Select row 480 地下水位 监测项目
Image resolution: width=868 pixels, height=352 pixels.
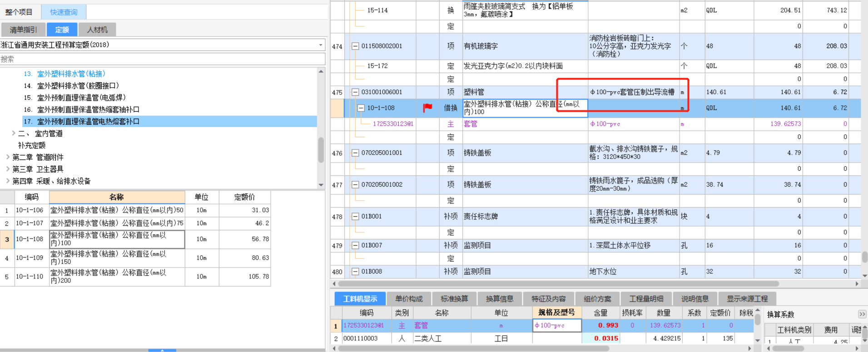[595, 271]
